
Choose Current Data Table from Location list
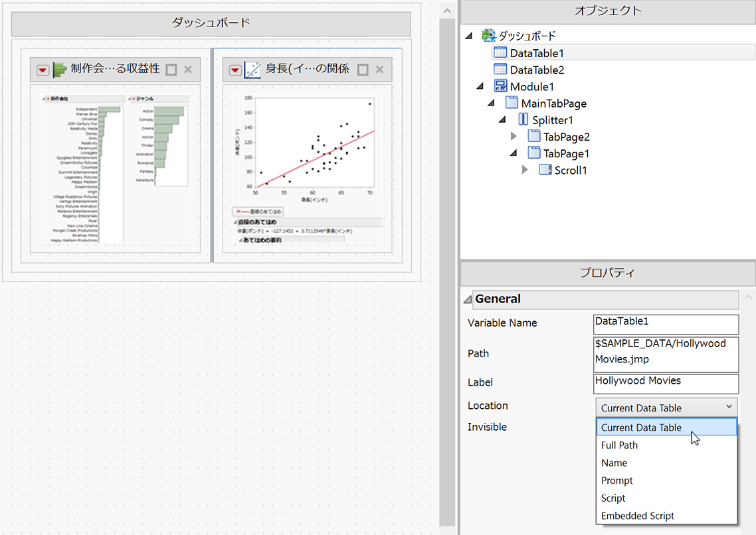point(666,427)
